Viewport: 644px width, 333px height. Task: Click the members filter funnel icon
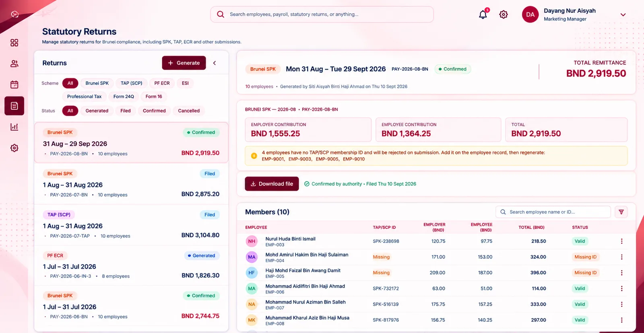pyautogui.click(x=621, y=212)
